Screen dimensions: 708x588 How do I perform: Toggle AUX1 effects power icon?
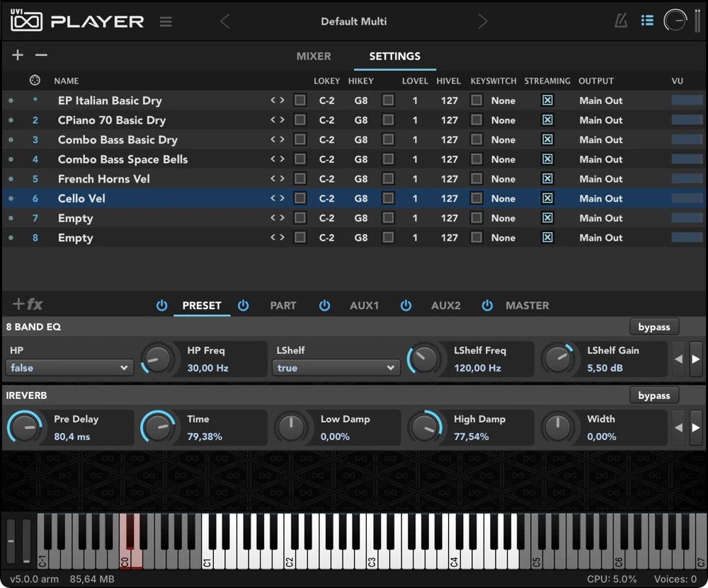[x=324, y=306]
